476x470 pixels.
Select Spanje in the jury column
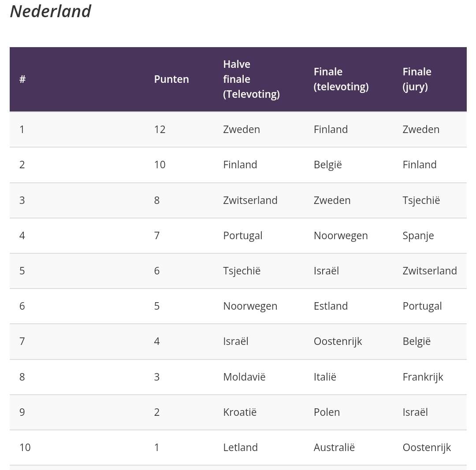click(x=418, y=236)
